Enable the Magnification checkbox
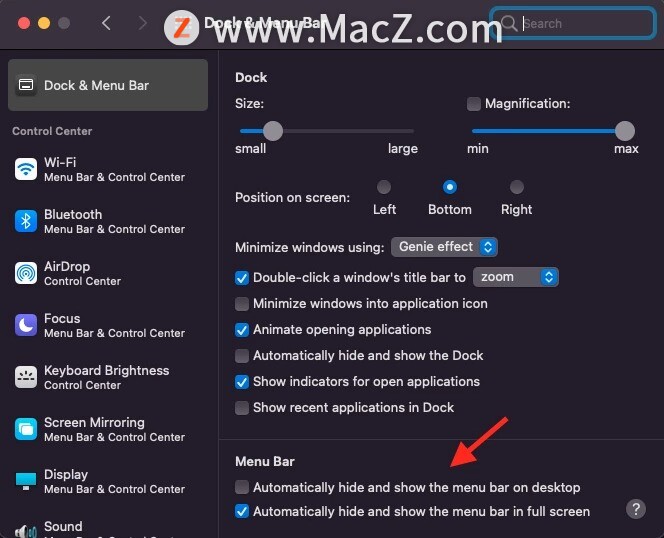Image resolution: width=664 pixels, height=538 pixels. click(473, 104)
